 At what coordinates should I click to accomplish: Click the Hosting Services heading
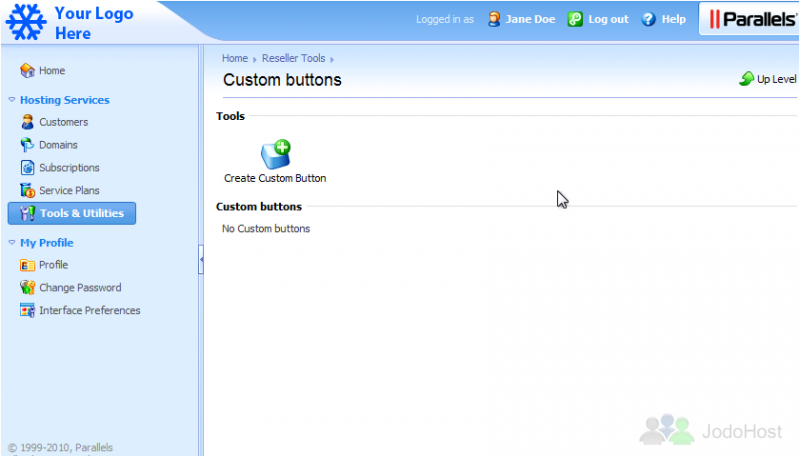(65, 100)
